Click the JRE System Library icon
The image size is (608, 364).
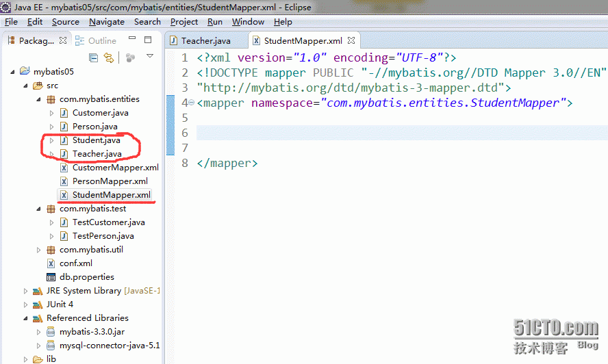(38, 291)
